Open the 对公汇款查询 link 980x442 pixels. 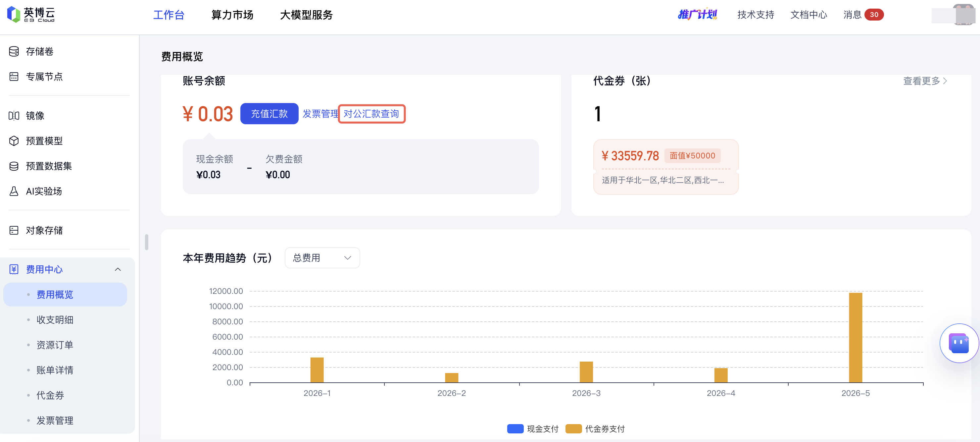pyautogui.click(x=371, y=113)
